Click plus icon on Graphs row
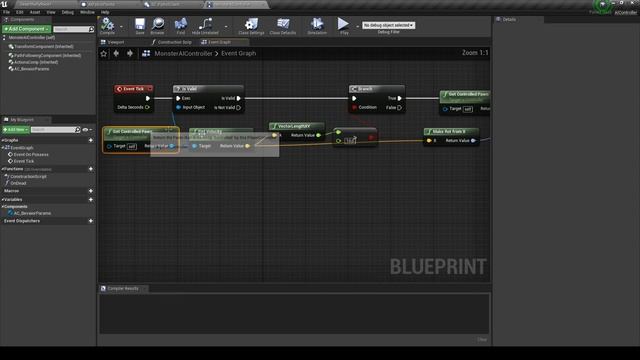 91,140
